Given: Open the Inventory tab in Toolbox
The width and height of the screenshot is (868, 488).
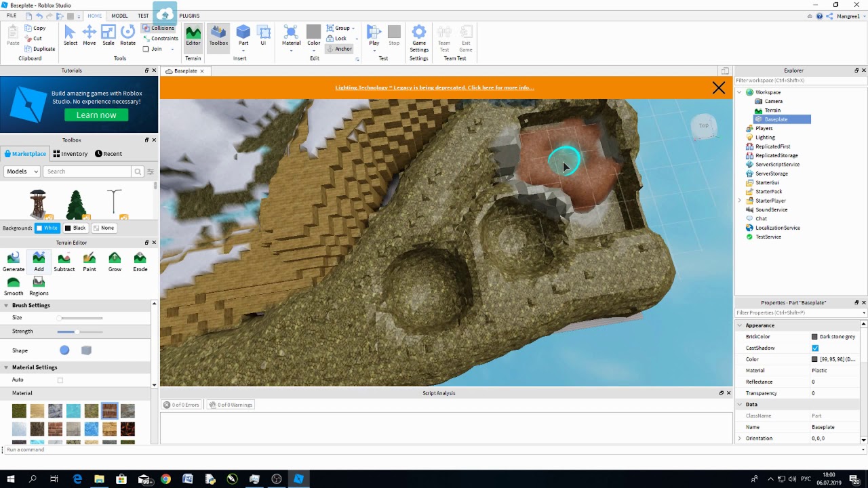Looking at the screenshot, I should [71, 154].
